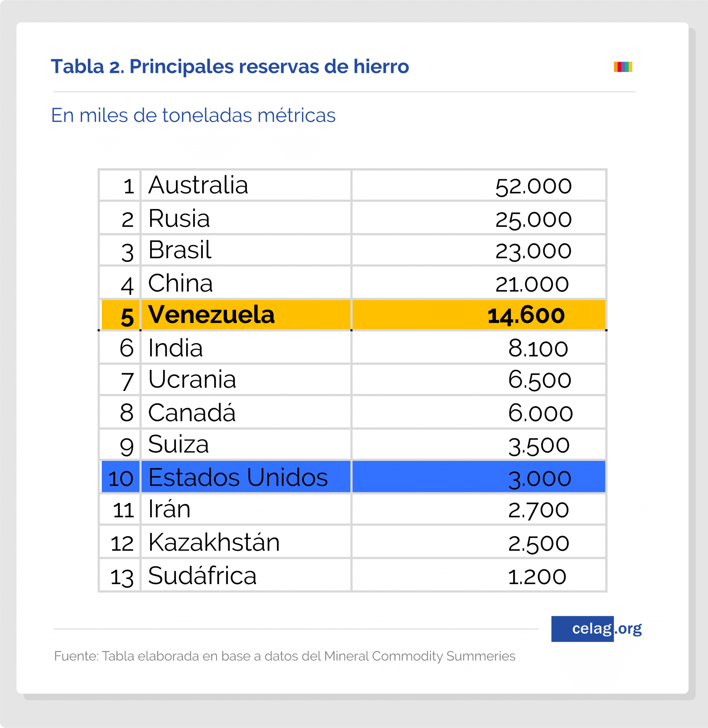This screenshot has width=708, height=728.
Task: Click the multicolor striped logo icon
Action: (623, 67)
